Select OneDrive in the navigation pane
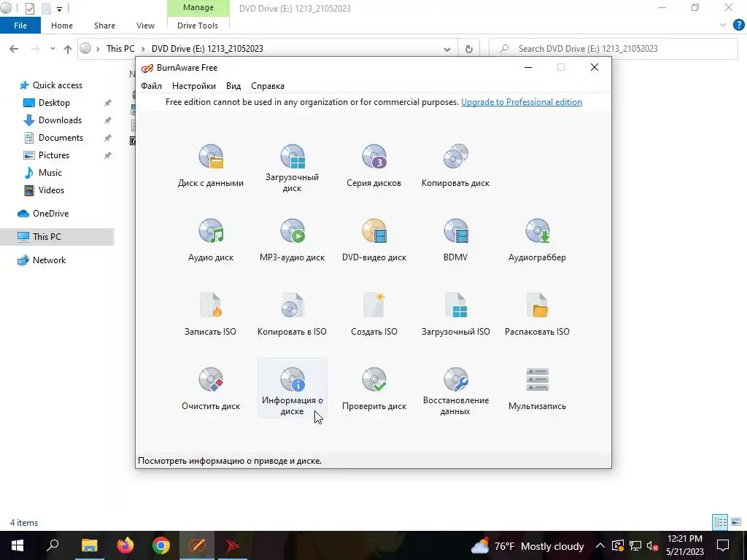The width and height of the screenshot is (747, 560). point(50,214)
